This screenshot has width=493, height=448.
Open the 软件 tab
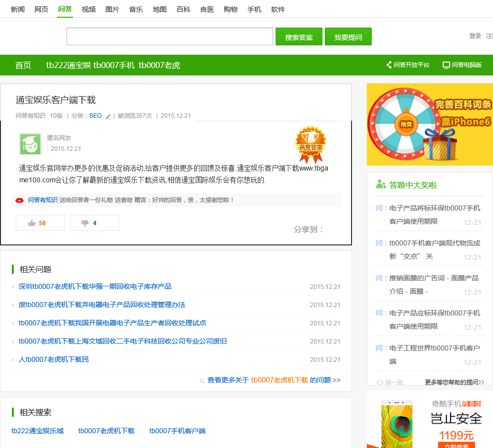pos(278,9)
